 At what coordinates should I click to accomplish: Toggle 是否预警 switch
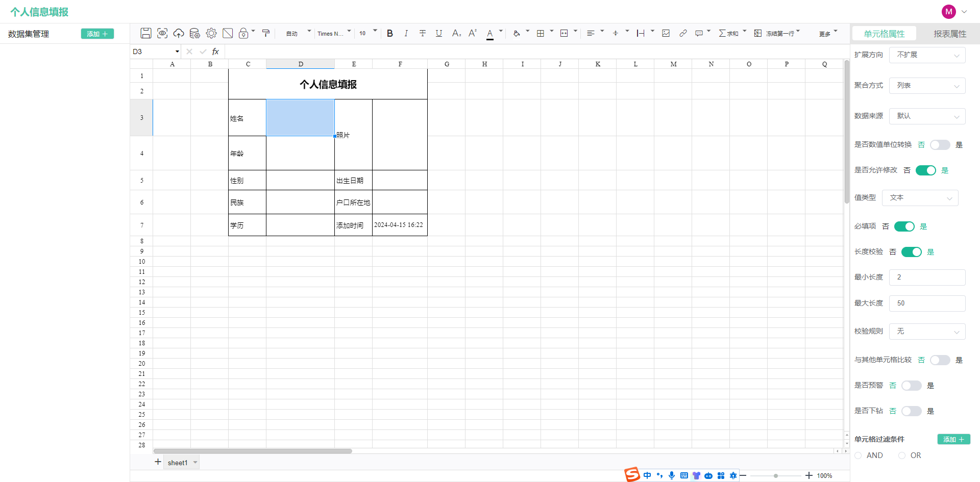point(911,386)
